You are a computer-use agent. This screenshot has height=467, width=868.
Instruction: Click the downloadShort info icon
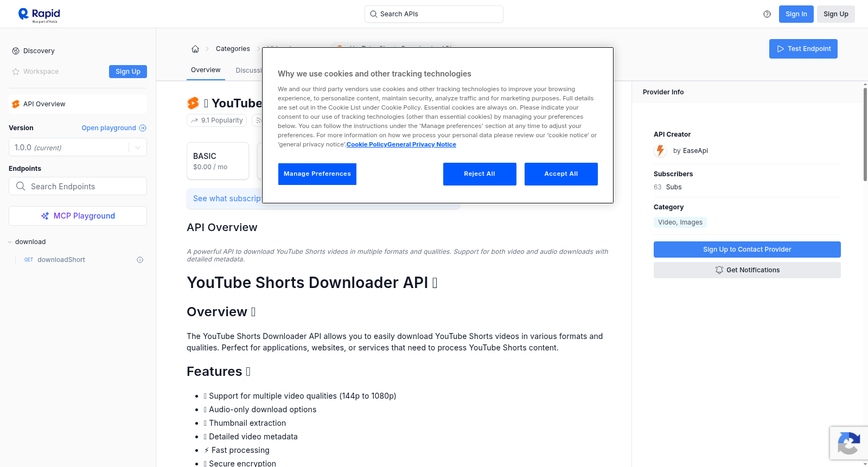click(x=140, y=260)
